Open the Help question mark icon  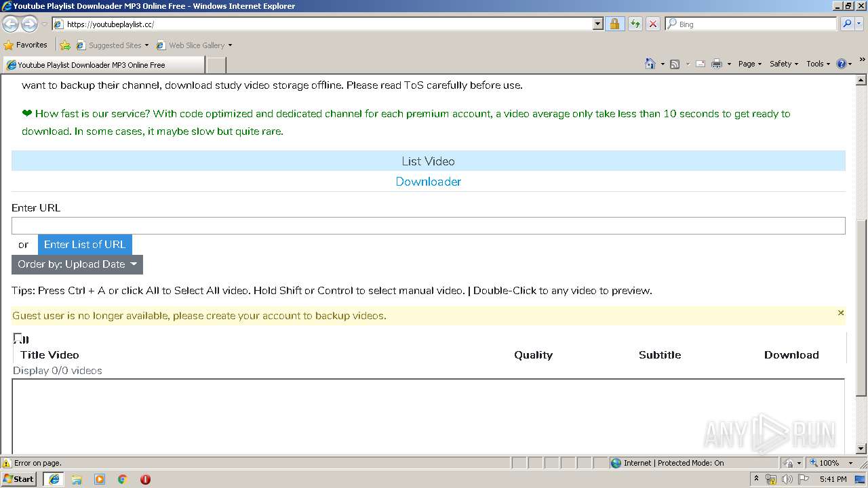click(842, 64)
